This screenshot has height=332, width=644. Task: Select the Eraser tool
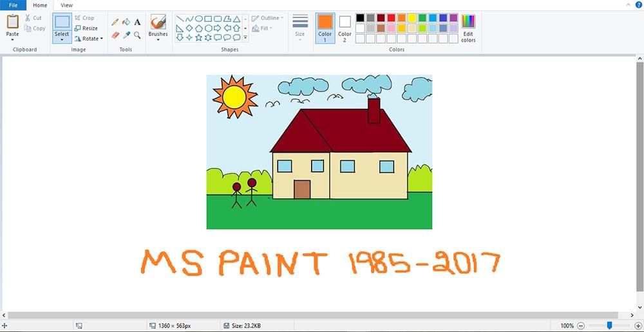[x=115, y=35]
